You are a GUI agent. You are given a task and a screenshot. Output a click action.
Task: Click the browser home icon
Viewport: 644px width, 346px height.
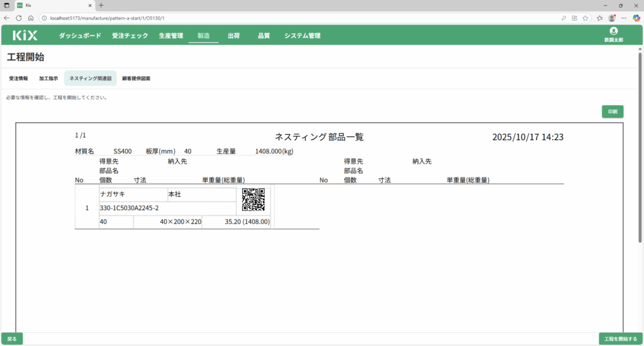pyautogui.click(x=31, y=18)
